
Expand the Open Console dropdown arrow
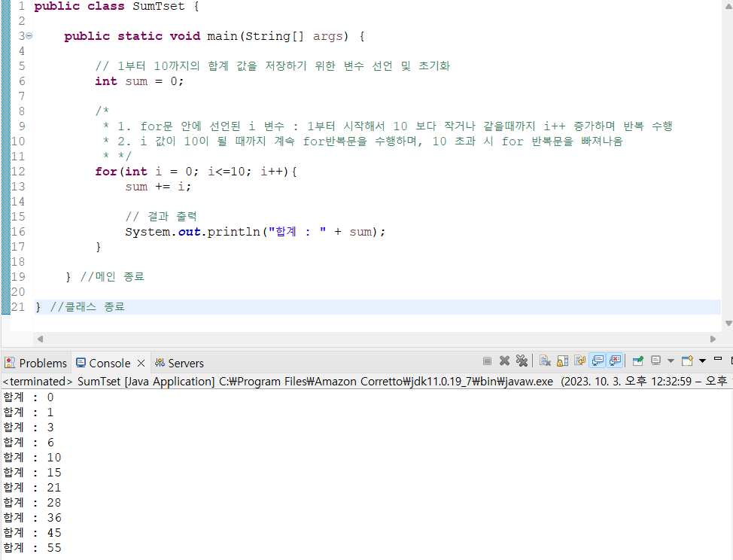pyautogui.click(x=702, y=361)
